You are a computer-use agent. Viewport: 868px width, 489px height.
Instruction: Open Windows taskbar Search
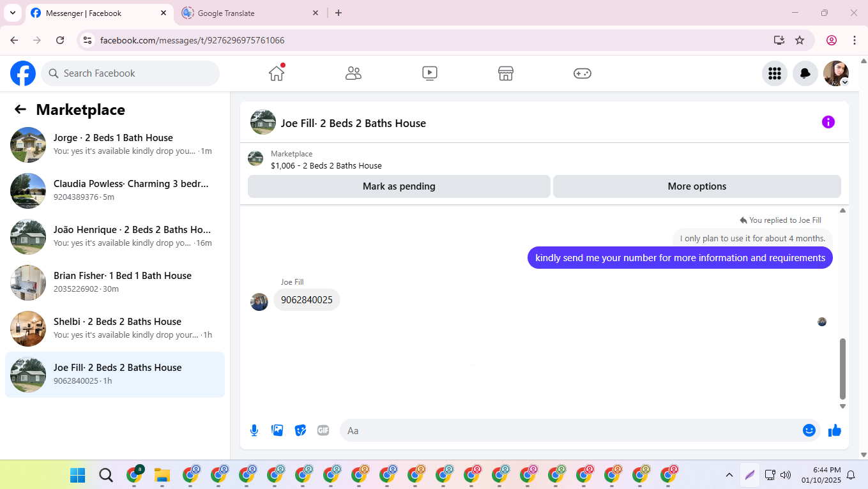pos(106,475)
